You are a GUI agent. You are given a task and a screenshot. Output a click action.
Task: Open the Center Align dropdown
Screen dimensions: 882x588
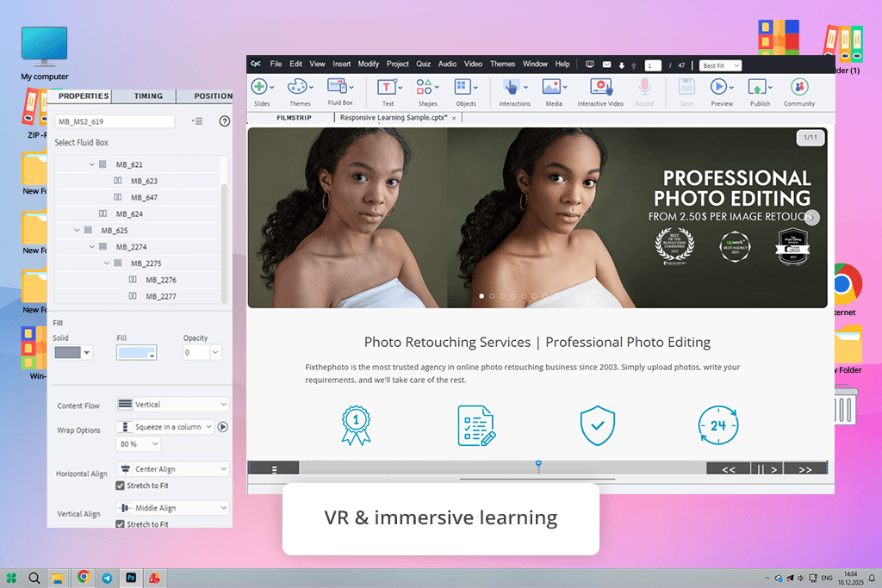coord(172,469)
